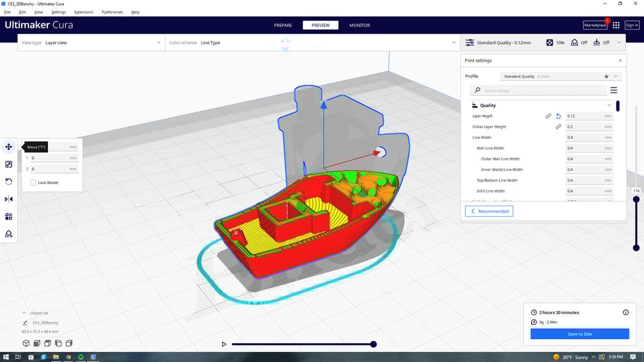Open the Edit menu

point(23,12)
